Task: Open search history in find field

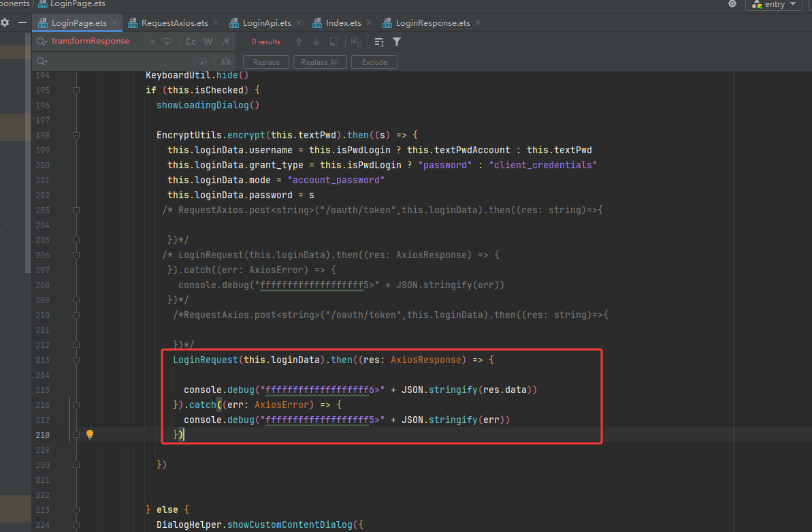Action: coord(42,42)
